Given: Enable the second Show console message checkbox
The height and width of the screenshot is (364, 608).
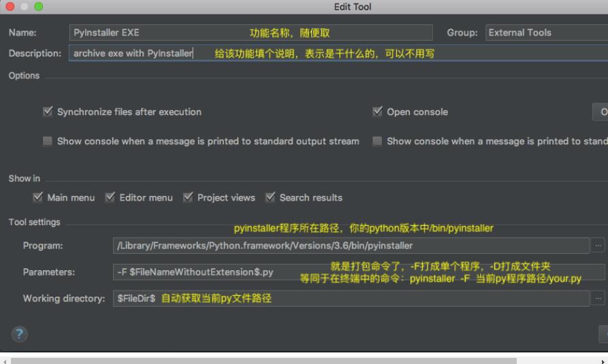Looking at the screenshot, I should (x=377, y=141).
